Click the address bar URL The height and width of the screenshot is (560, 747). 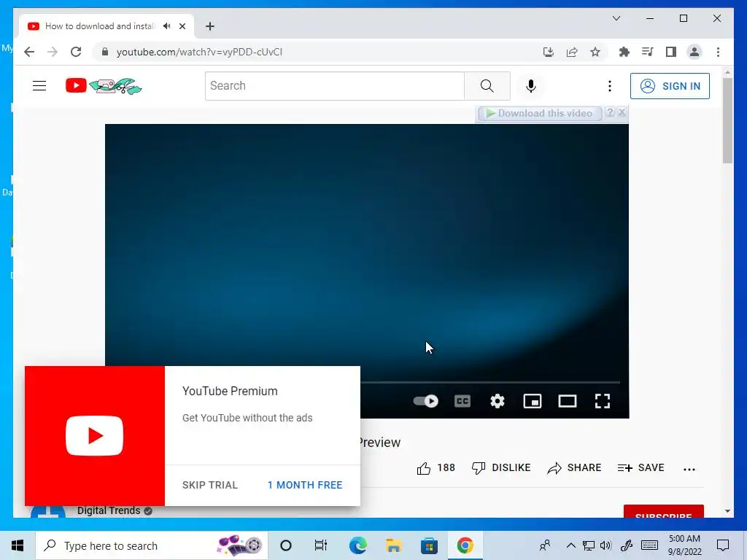(x=199, y=52)
